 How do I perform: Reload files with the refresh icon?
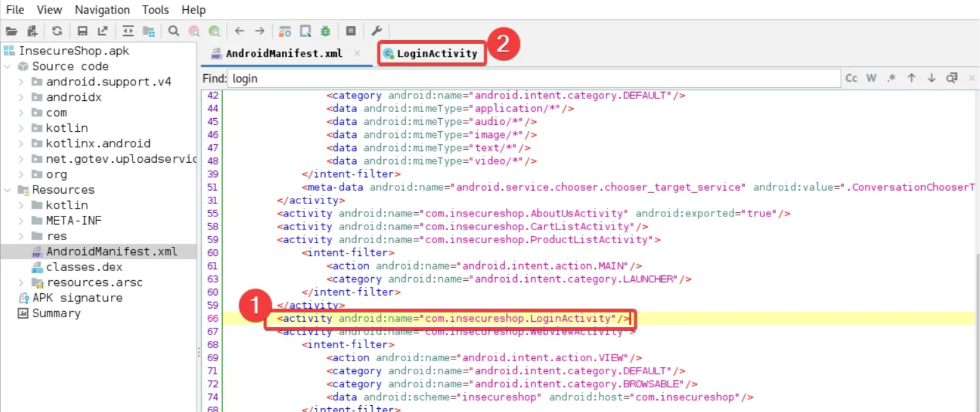coord(57,31)
